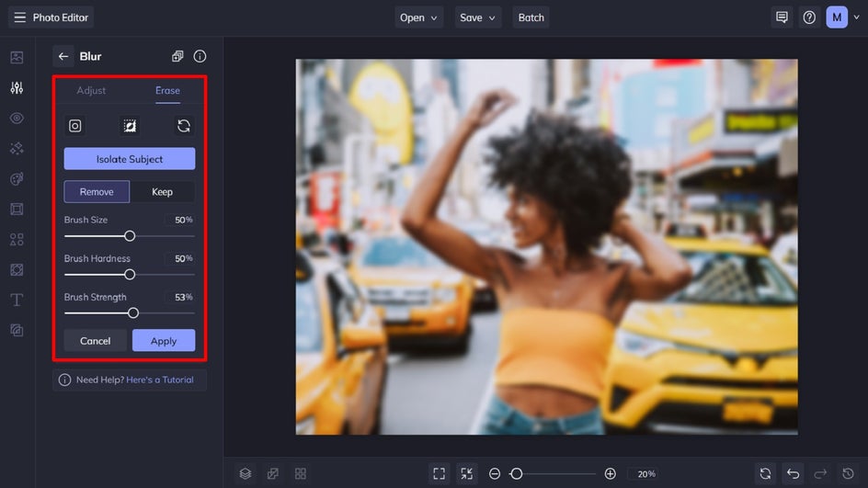The image size is (868, 488).
Task: Open the help question mark icon
Action: [809, 17]
